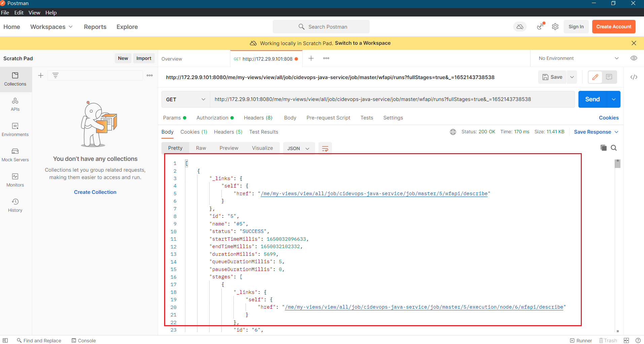Open the History sidebar panel
Viewport: 644px width, 344px height.
[15, 206]
